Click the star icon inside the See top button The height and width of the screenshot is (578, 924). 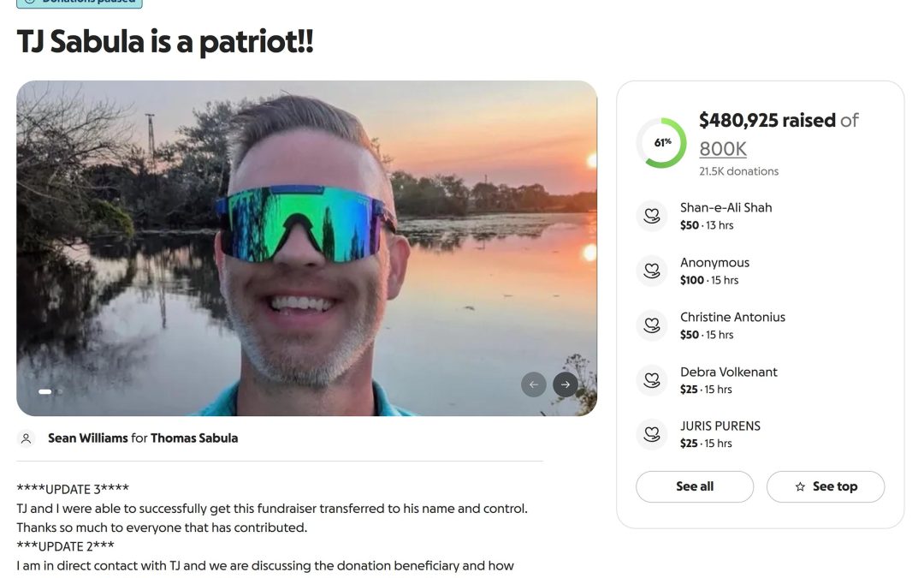(803, 486)
